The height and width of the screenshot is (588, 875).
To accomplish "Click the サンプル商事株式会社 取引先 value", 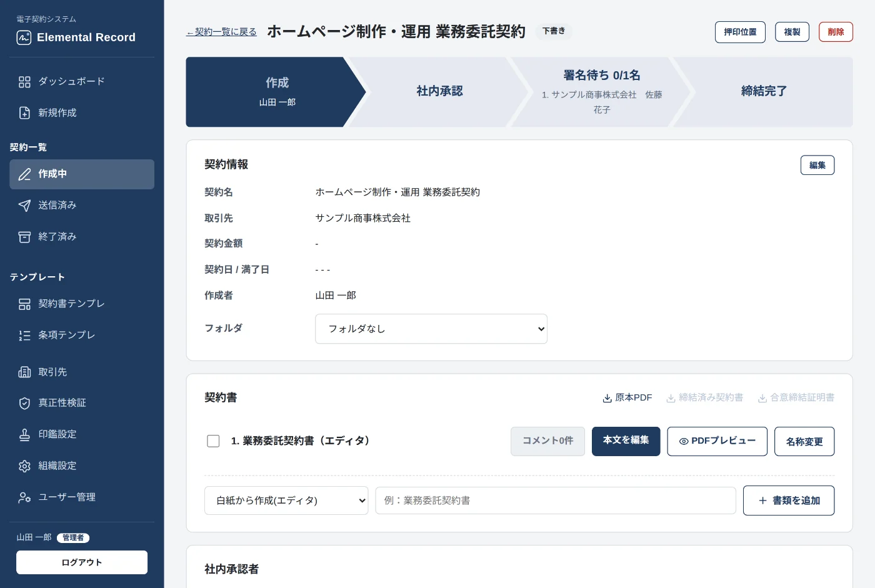I will click(363, 219).
